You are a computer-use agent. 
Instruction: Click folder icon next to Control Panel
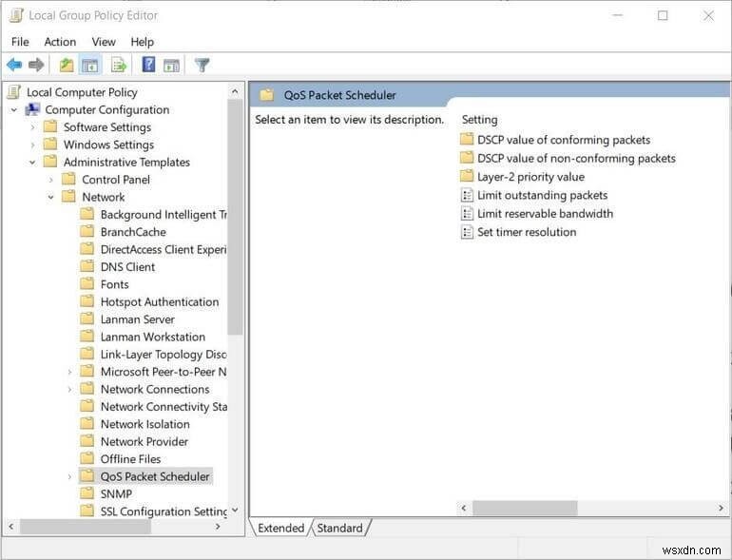point(68,179)
